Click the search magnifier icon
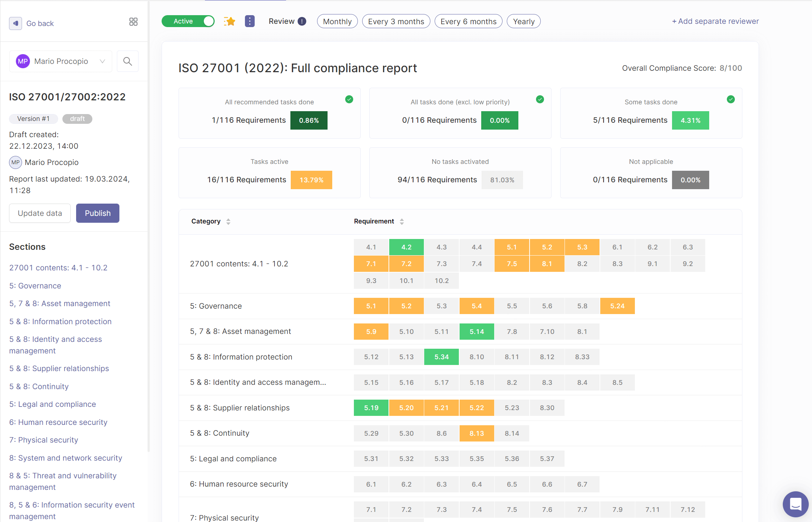The width and height of the screenshot is (812, 522). [128, 61]
